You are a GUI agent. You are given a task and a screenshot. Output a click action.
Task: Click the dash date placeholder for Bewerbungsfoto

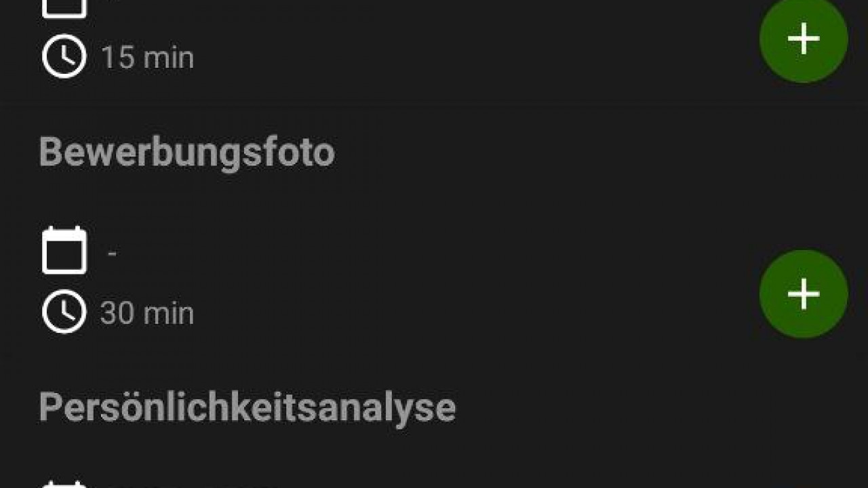(112, 253)
